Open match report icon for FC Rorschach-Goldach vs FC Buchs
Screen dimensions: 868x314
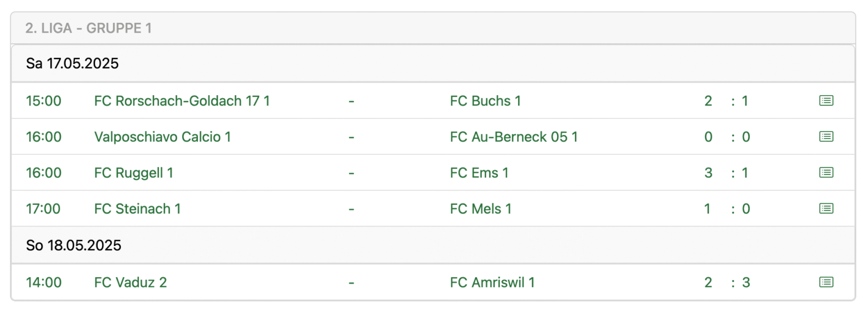click(x=826, y=101)
